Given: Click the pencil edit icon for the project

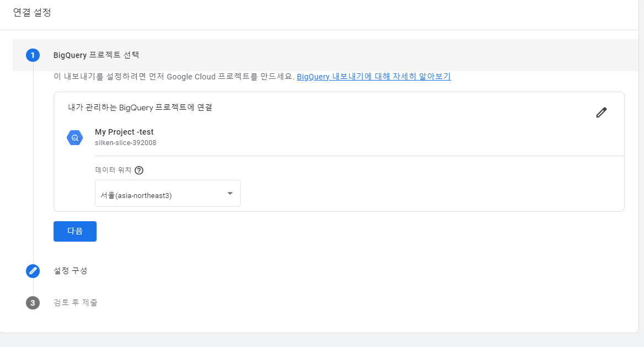Looking at the screenshot, I should pos(602,113).
